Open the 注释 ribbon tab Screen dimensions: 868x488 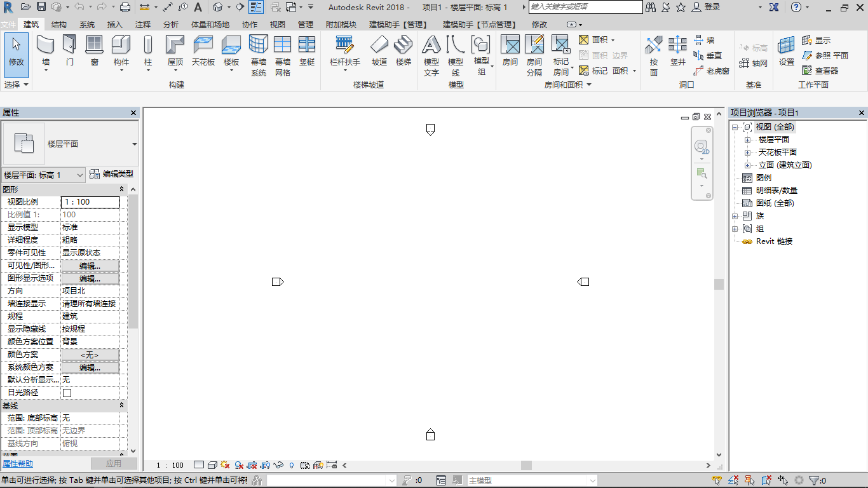[143, 24]
